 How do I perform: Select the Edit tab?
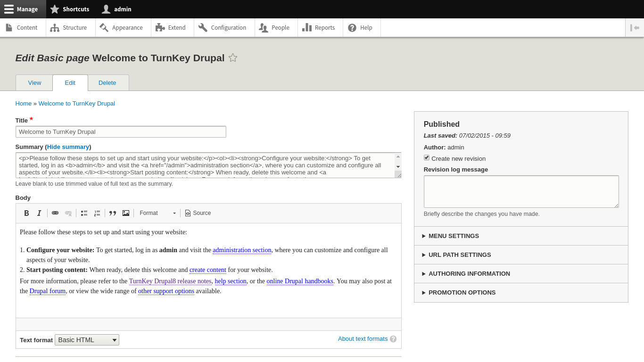click(70, 82)
